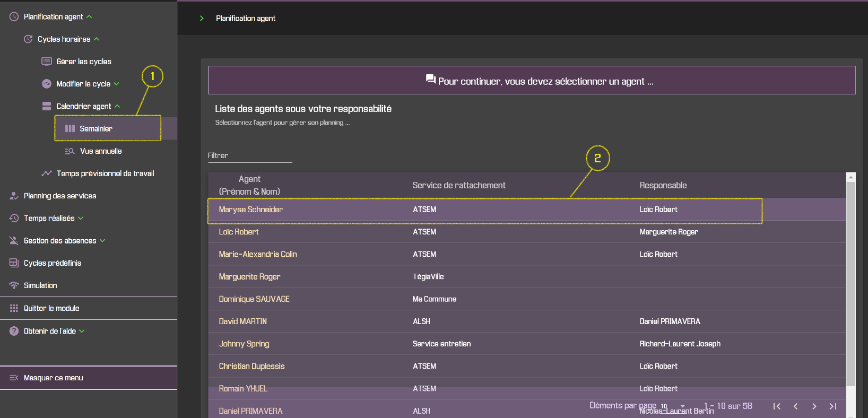Open the Éléments par page dropdown
The height and width of the screenshot is (418, 868).
672,406
